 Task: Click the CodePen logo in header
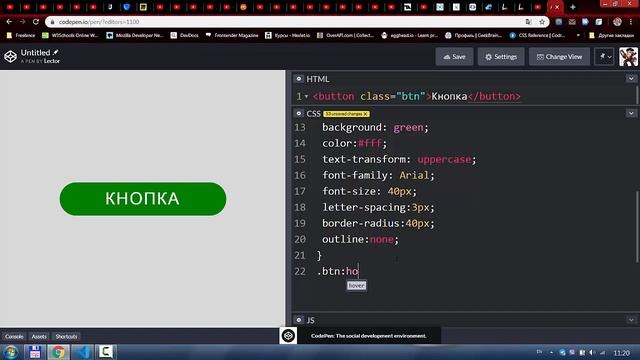coord(10,56)
